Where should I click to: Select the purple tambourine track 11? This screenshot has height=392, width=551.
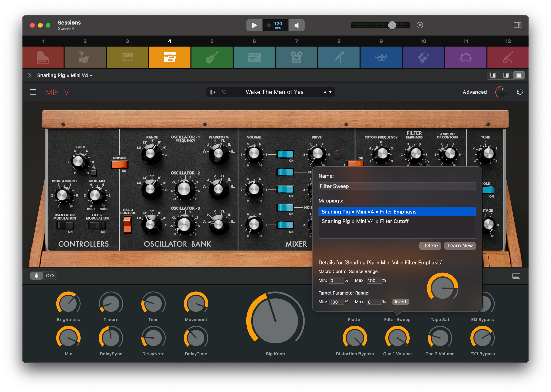466,57
